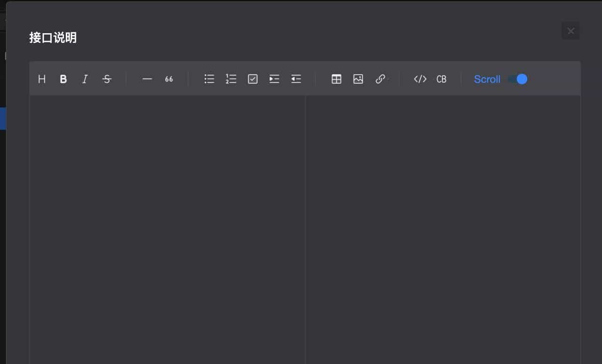Insert a table

pyautogui.click(x=336, y=79)
